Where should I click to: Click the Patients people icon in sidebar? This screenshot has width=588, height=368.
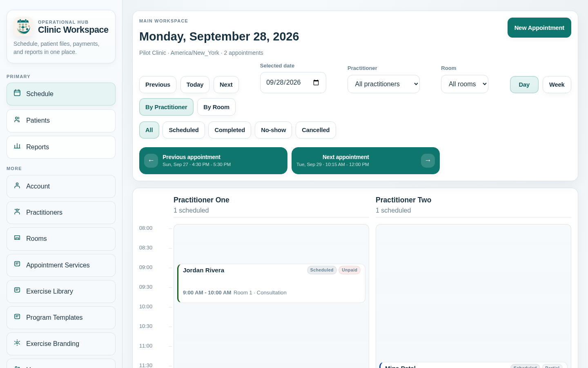[x=17, y=119]
